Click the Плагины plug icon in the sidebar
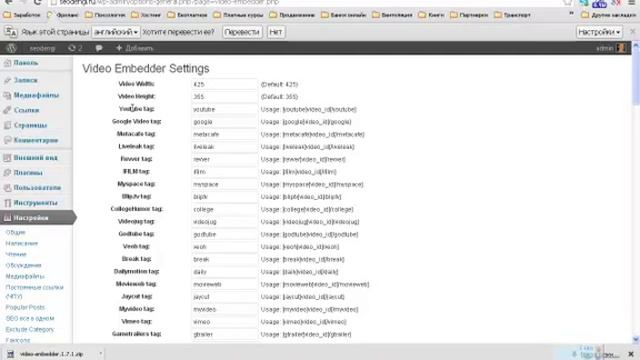This screenshot has width=640, height=360. (x=7, y=173)
